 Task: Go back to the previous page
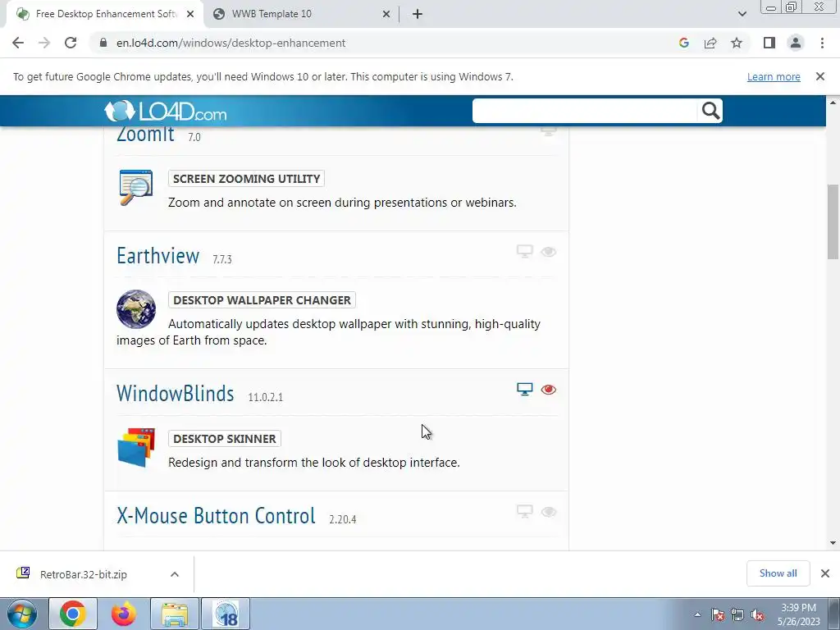tap(18, 43)
